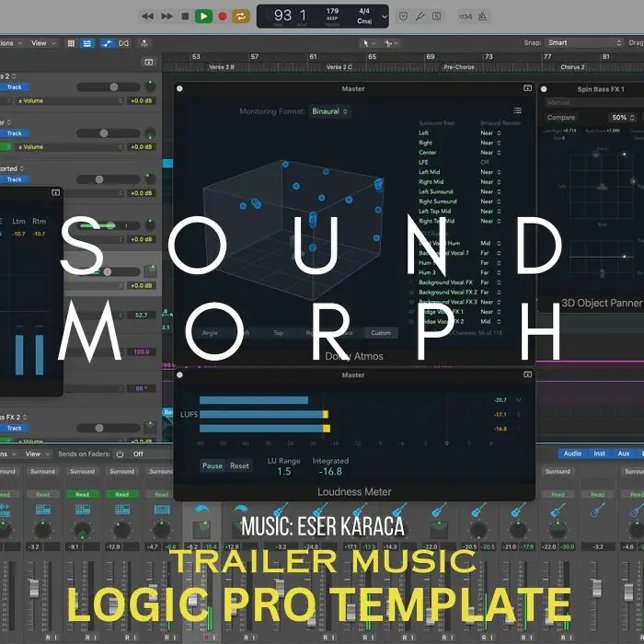Click the Replace mode icon in the control bar

coord(403,17)
